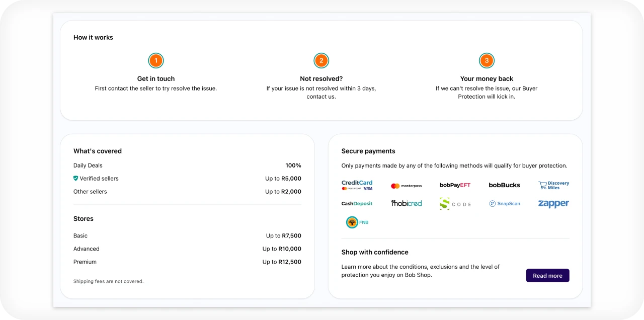Click the '100%' coverage value
644x320 pixels.
(293, 165)
